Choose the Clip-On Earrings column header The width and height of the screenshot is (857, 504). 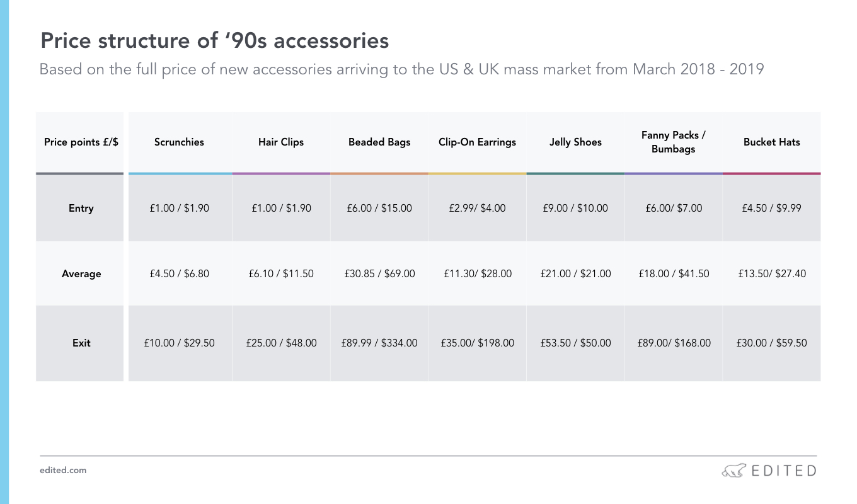(477, 142)
